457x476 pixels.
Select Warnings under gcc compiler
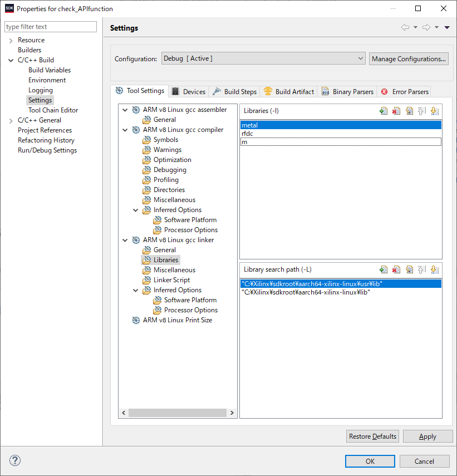[168, 150]
